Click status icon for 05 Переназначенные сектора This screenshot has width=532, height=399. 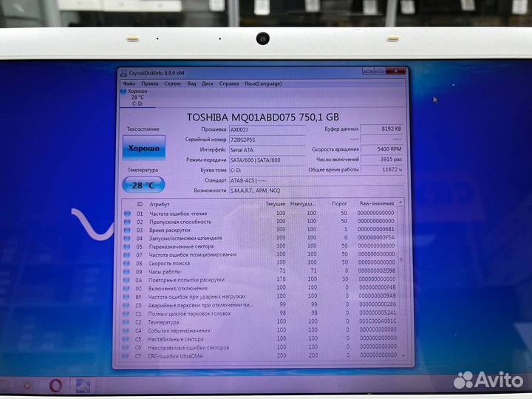pos(127,246)
